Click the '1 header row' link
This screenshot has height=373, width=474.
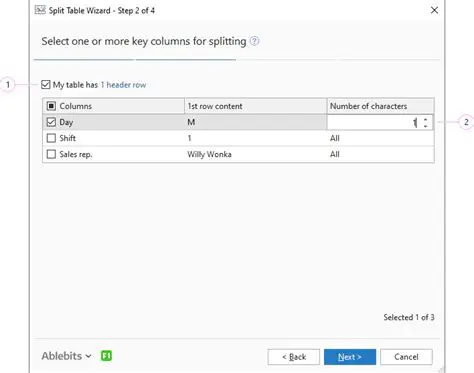click(123, 85)
